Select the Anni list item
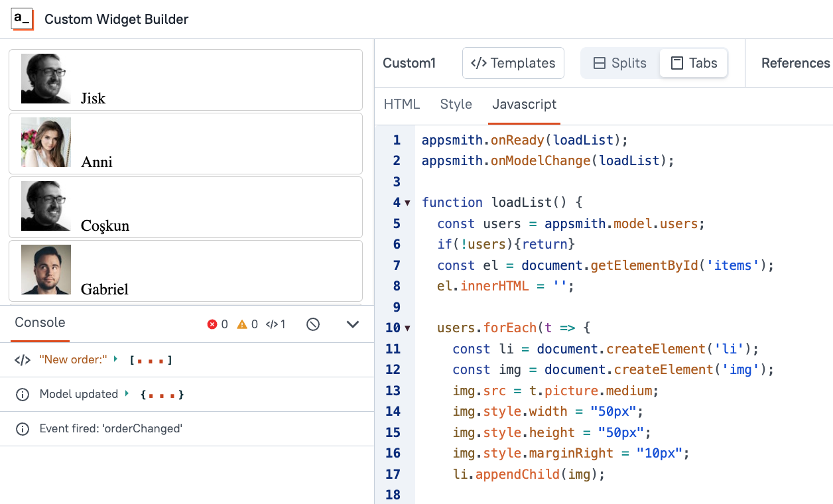This screenshot has height=504, width=833. 186,143
